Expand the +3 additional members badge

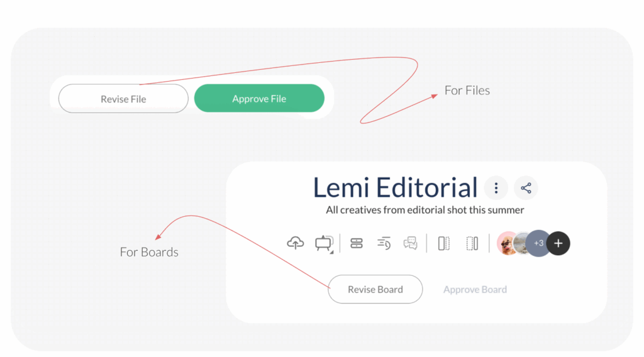(538, 243)
